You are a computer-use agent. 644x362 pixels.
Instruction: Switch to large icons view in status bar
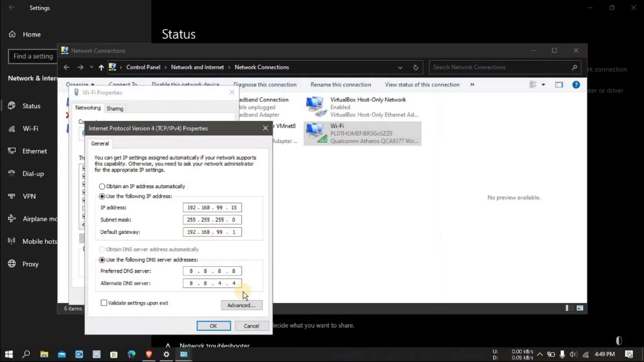[580, 308]
